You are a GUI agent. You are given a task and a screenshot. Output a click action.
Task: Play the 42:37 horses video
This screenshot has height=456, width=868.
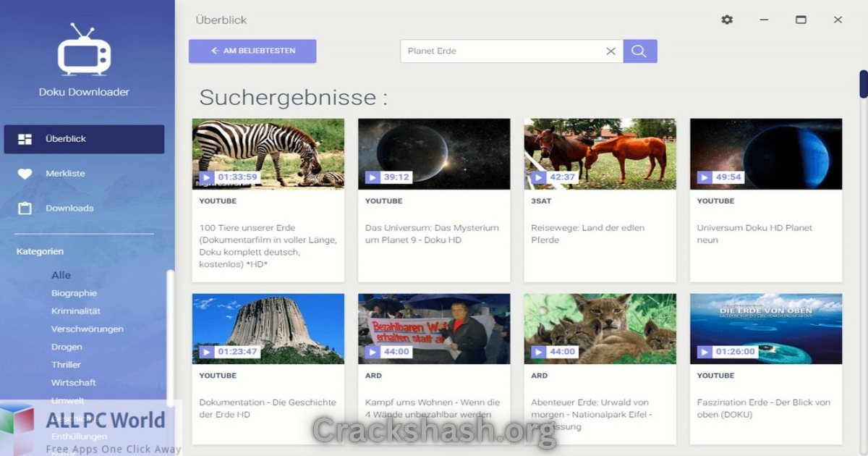538,177
